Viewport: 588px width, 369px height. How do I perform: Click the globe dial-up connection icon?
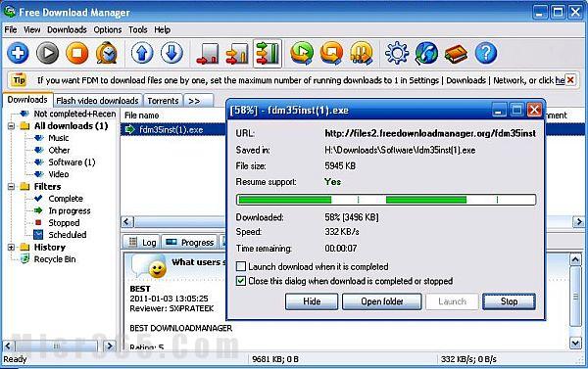tap(426, 53)
